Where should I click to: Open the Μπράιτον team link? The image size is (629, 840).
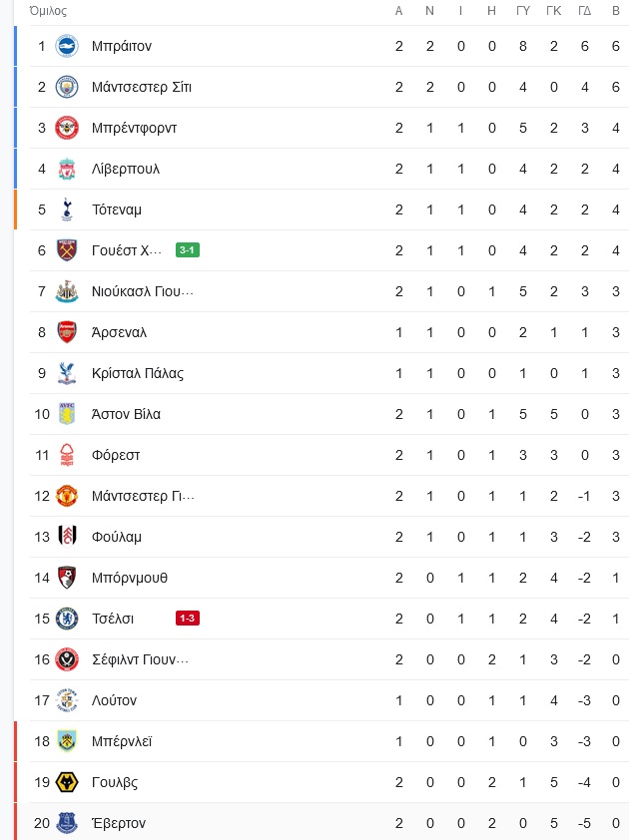coord(122,46)
